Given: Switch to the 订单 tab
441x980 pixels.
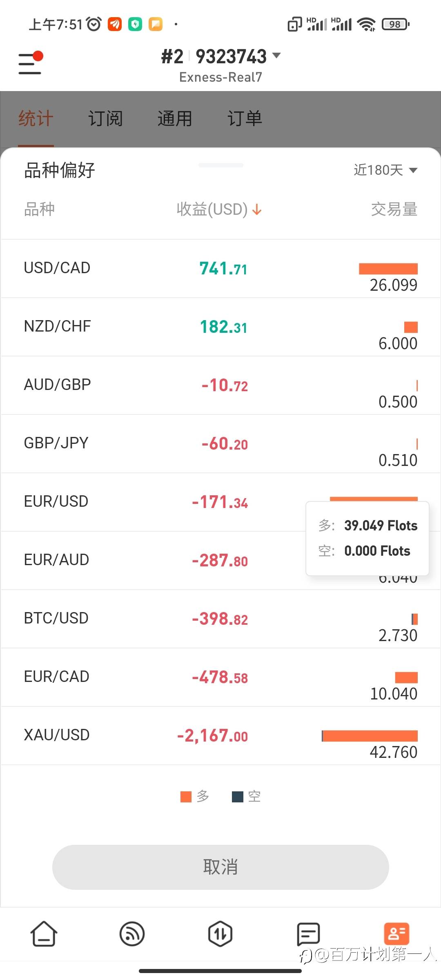Looking at the screenshot, I should pyautogui.click(x=244, y=118).
